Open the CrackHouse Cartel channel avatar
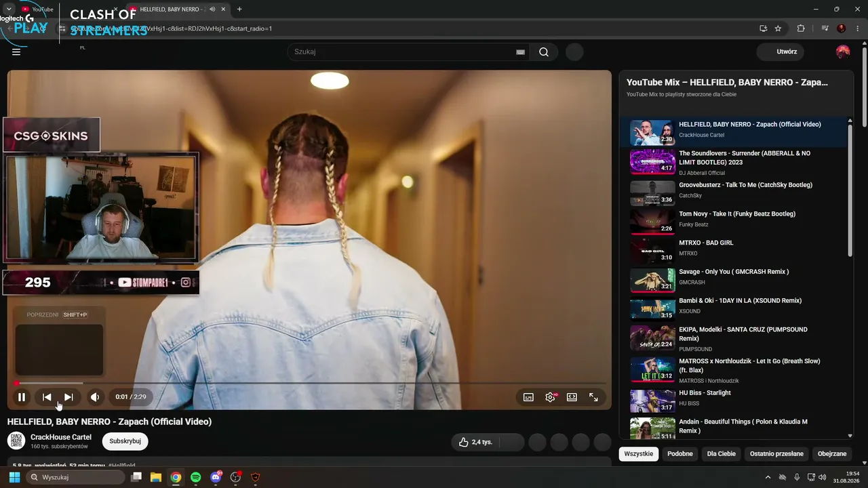The image size is (868, 488). [x=16, y=441]
